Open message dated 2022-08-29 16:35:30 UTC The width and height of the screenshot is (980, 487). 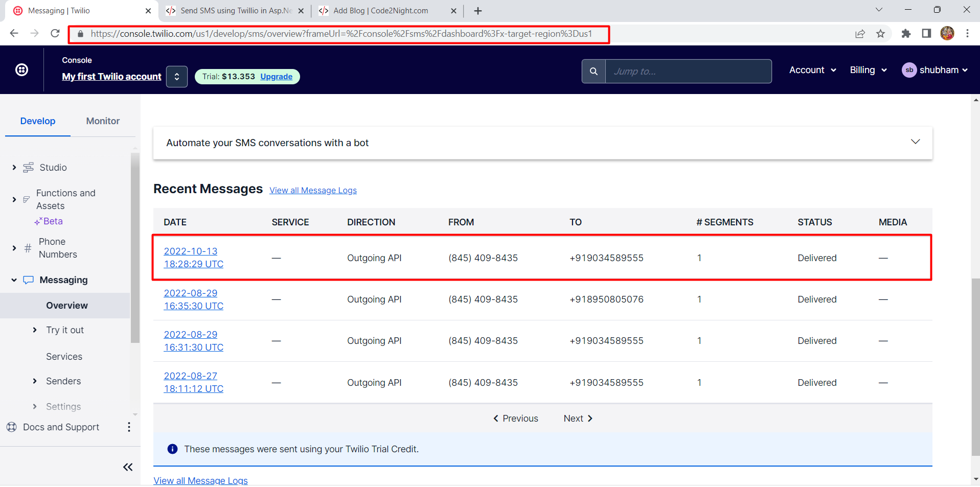[x=193, y=299]
